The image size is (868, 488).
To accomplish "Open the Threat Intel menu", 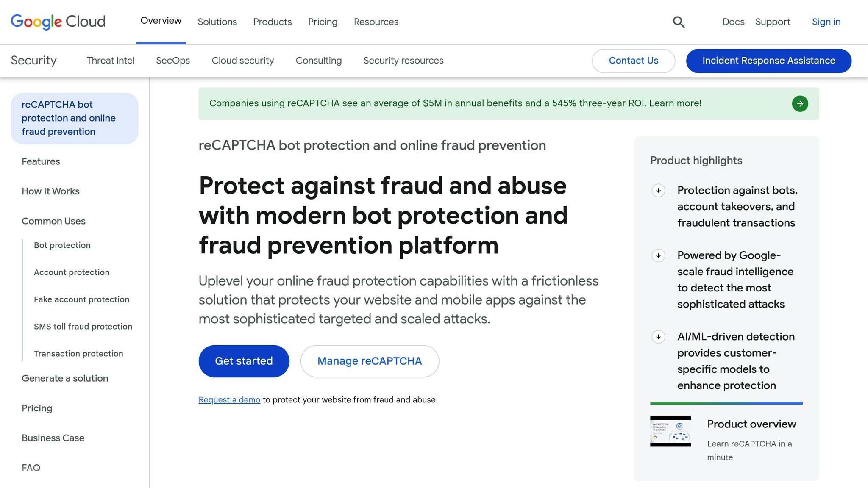I will click(111, 61).
